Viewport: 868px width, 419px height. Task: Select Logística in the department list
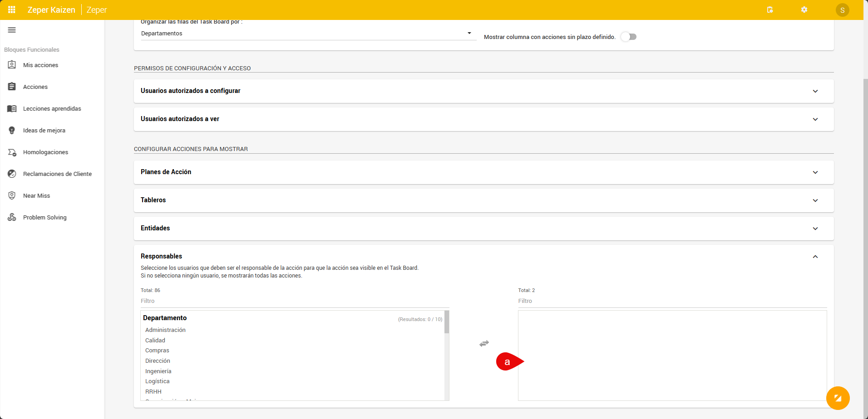(x=158, y=381)
